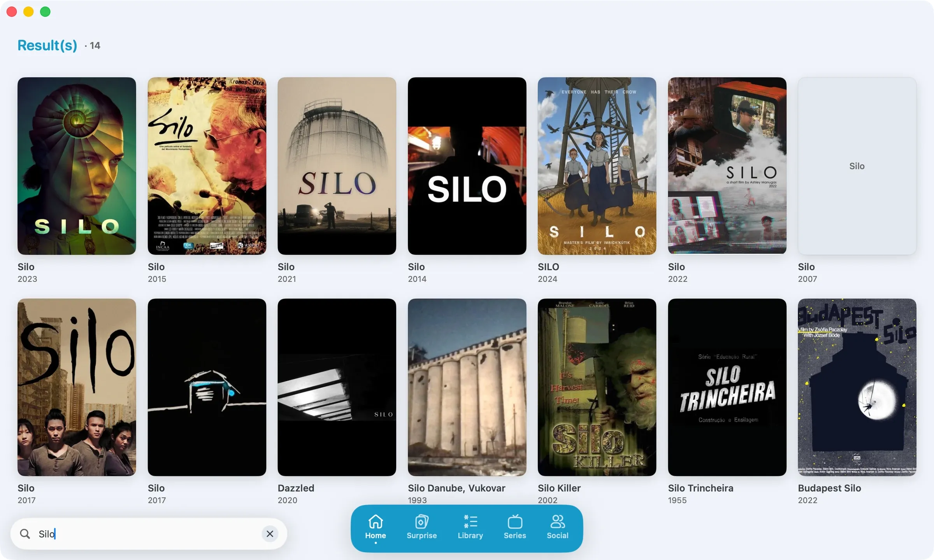Focus the search field containing Silo

click(x=149, y=534)
